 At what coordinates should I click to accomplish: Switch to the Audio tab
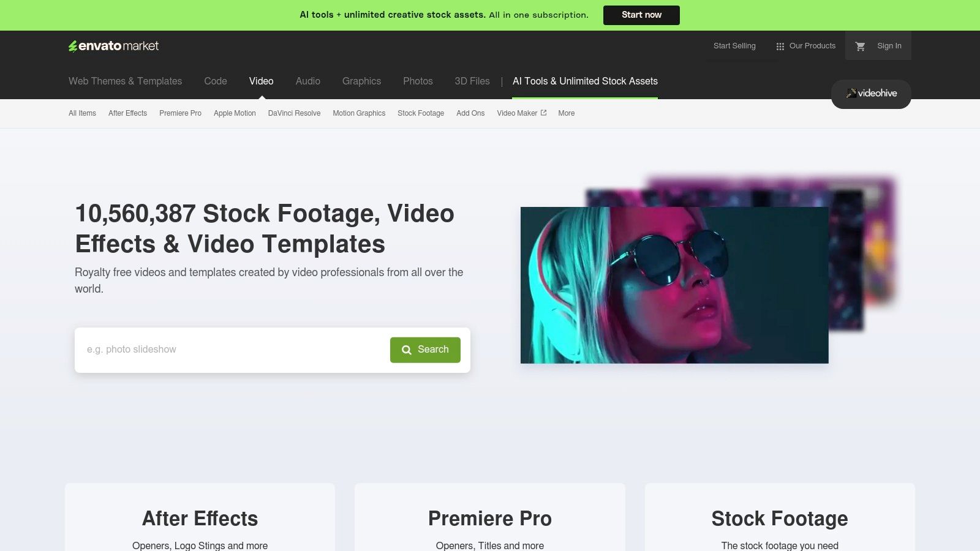[307, 81]
